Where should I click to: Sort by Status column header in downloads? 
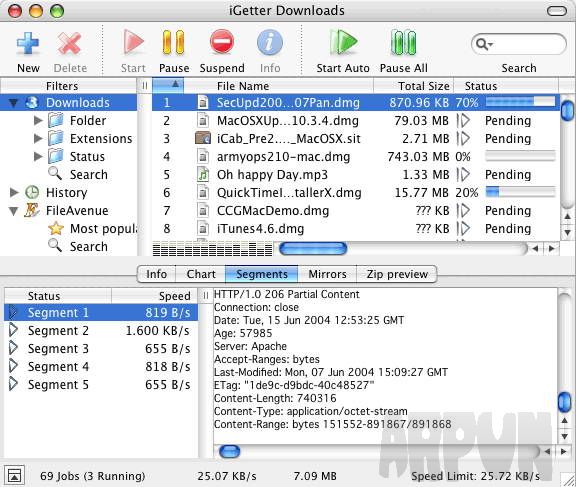point(506,86)
